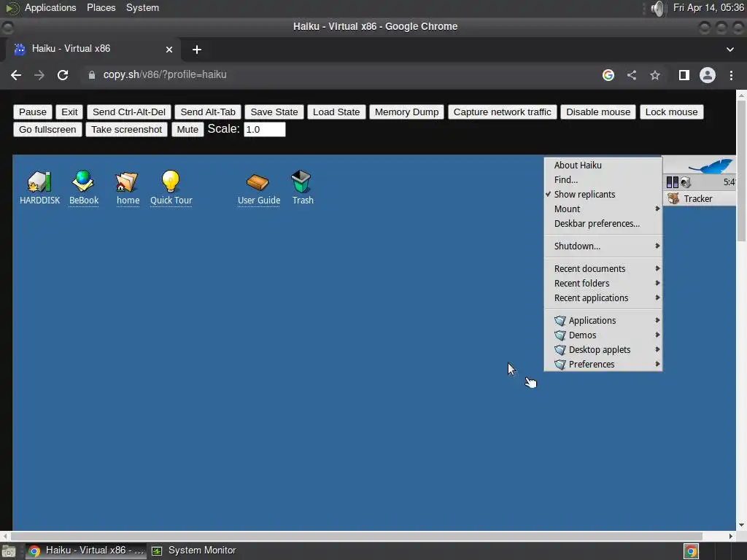Toggle the Mute button

pos(187,130)
